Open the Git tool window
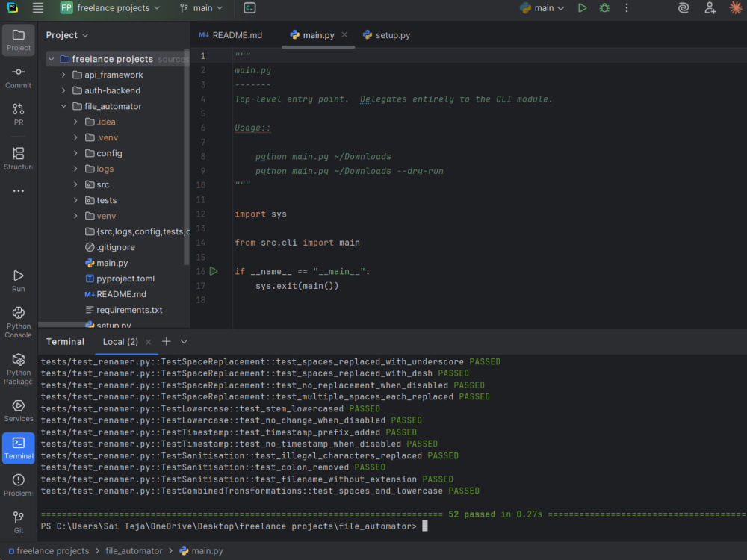The image size is (747, 560). (x=19, y=522)
